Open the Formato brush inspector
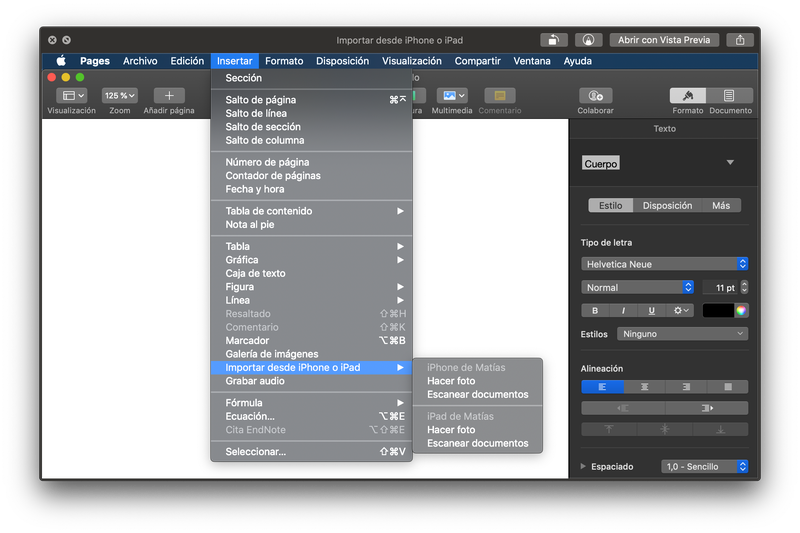The image size is (800, 533). click(x=688, y=95)
